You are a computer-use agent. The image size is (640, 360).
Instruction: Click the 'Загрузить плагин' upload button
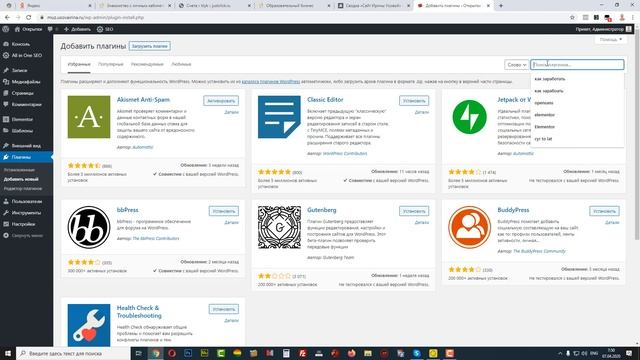[150, 46]
